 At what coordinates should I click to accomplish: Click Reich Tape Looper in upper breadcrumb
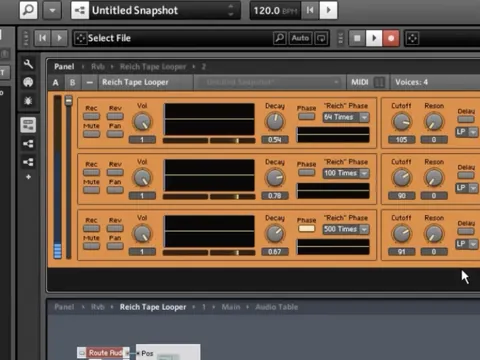(153, 67)
